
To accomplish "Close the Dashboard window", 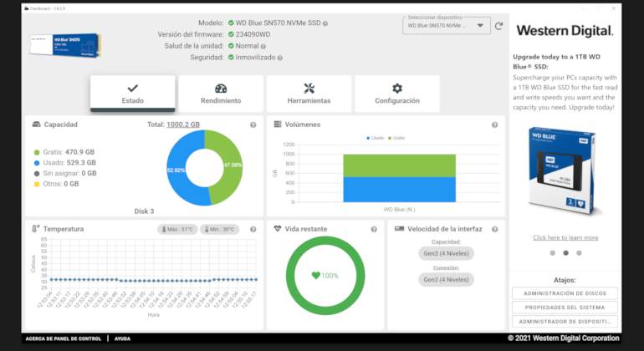I will click(x=614, y=8).
